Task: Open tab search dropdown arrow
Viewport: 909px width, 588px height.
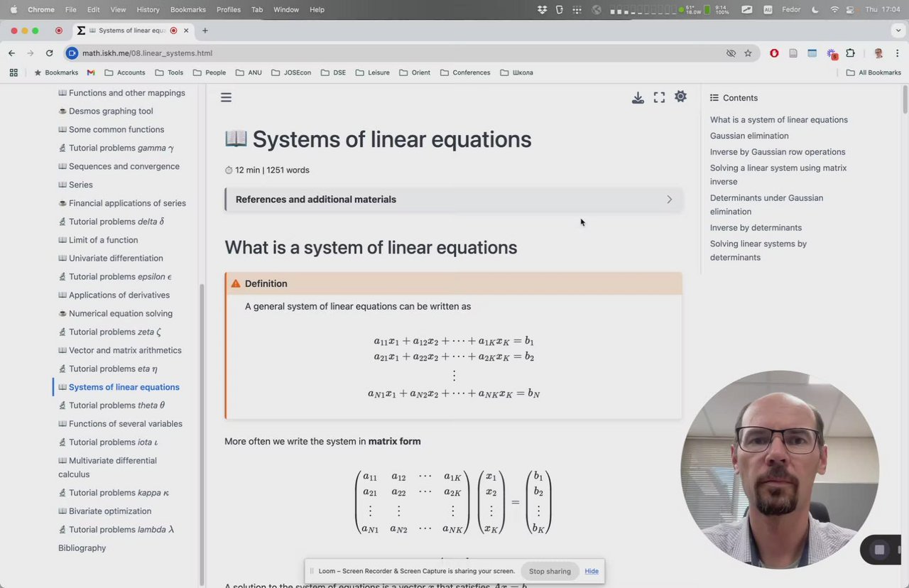Action: tap(898, 31)
